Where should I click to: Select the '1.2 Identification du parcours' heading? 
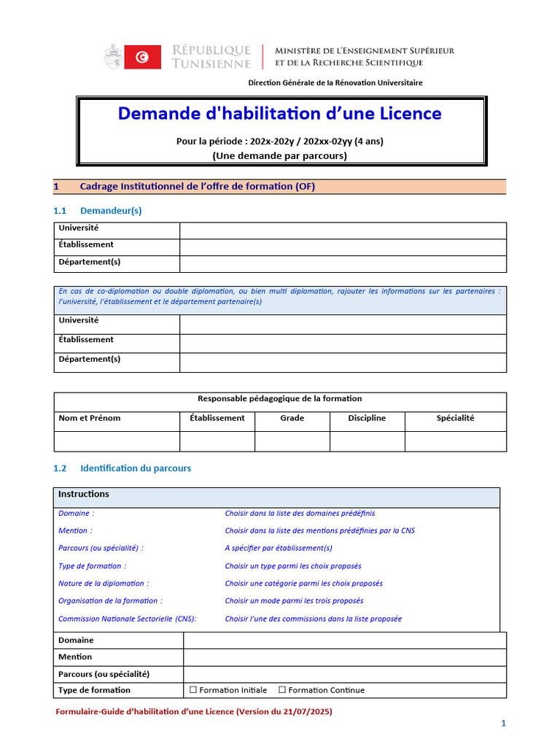122,468
